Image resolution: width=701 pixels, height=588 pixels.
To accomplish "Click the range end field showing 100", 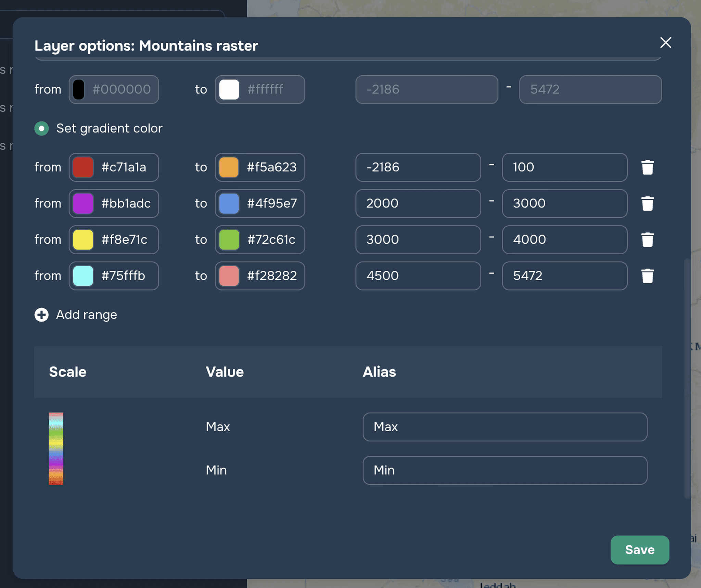I will click(x=564, y=167).
